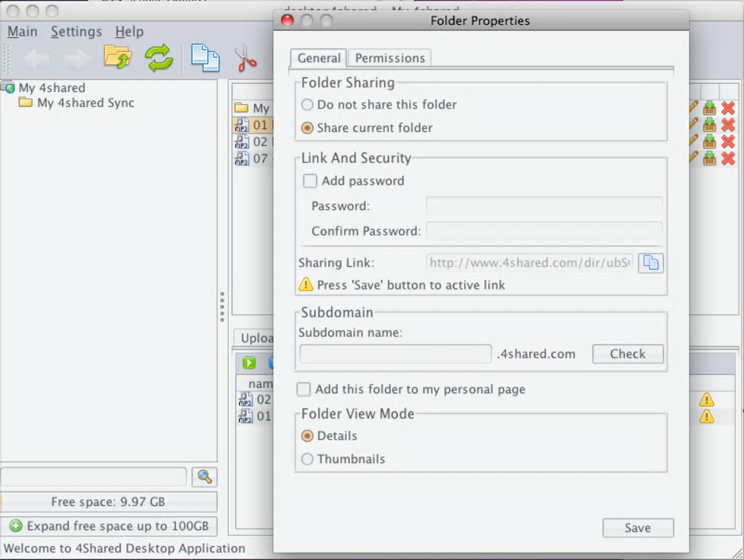Click the copy documents toolbar icon
The image size is (744, 560).
(x=205, y=58)
